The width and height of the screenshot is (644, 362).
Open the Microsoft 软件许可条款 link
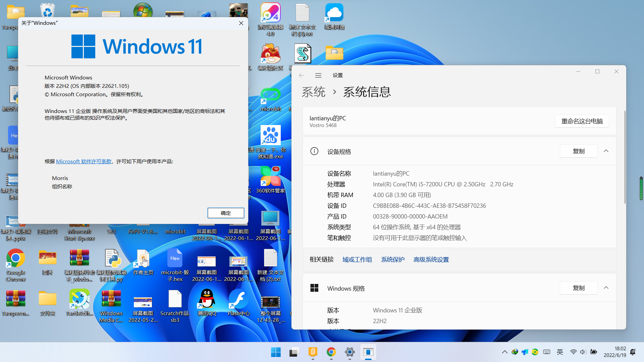pos(84,161)
